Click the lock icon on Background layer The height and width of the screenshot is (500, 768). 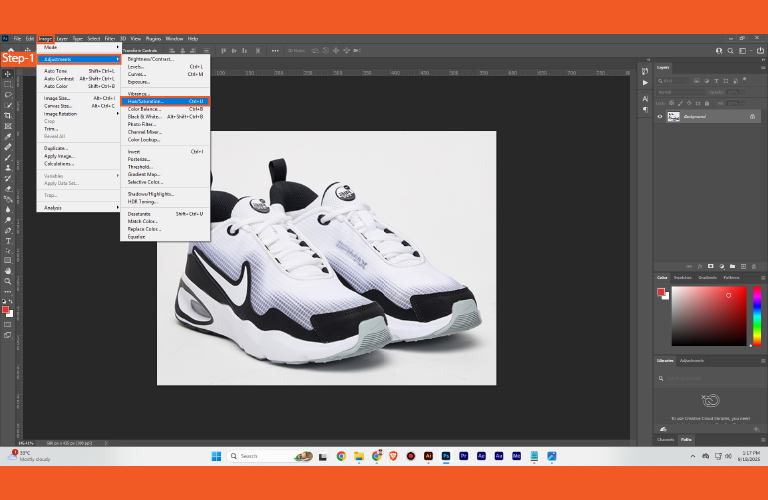click(x=752, y=116)
